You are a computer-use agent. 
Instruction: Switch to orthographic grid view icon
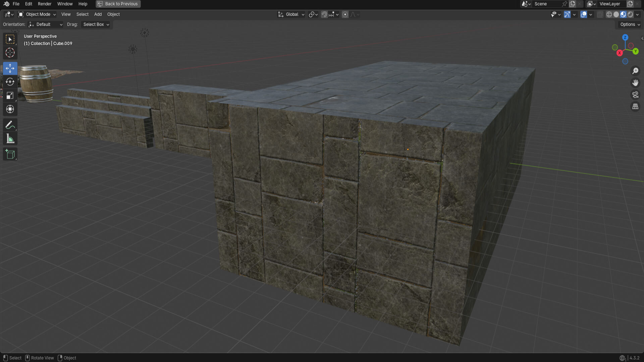(635, 107)
